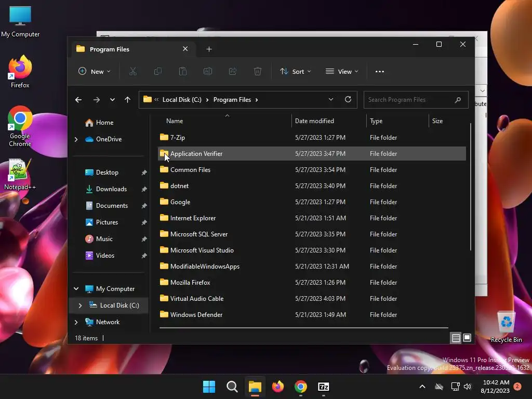Click the Cut toolbar icon
532x399 pixels.
[132, 71]
